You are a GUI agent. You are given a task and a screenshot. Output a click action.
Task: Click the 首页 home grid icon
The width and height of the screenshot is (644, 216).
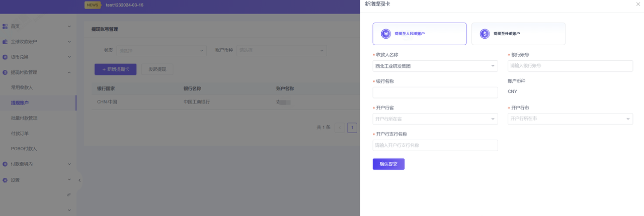[5, 26]
